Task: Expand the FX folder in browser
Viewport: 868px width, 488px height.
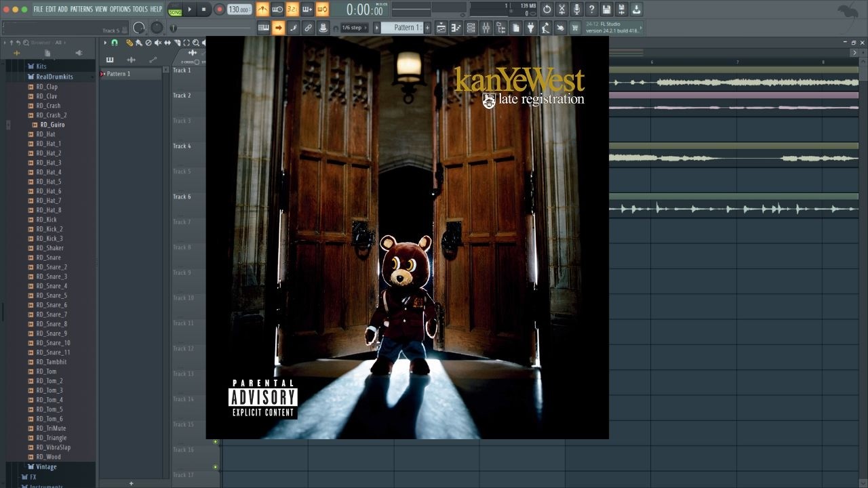Action: pos(33,477)
